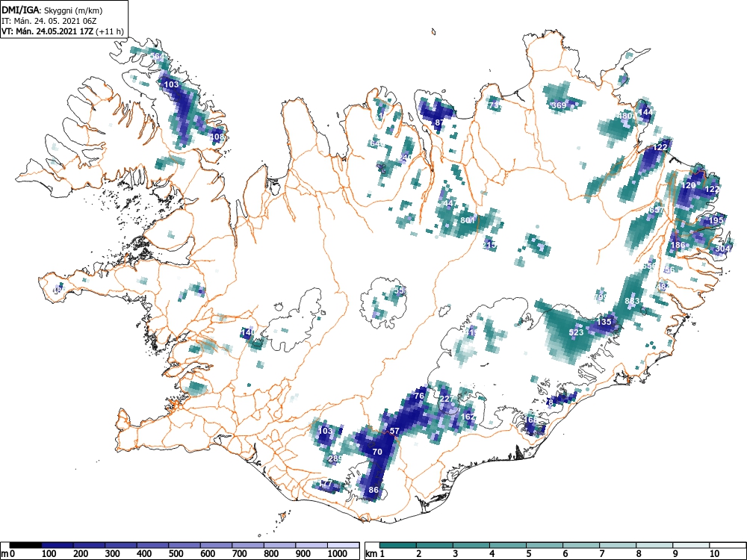
Task: Click the visibility value '863' on the map
Action: (632, 301)
